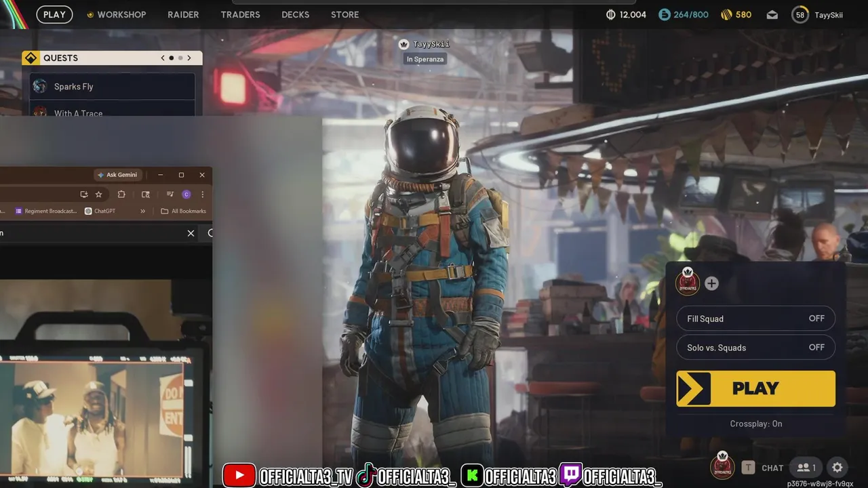Open the level 58 profile badge

click(x=800, y=14)
